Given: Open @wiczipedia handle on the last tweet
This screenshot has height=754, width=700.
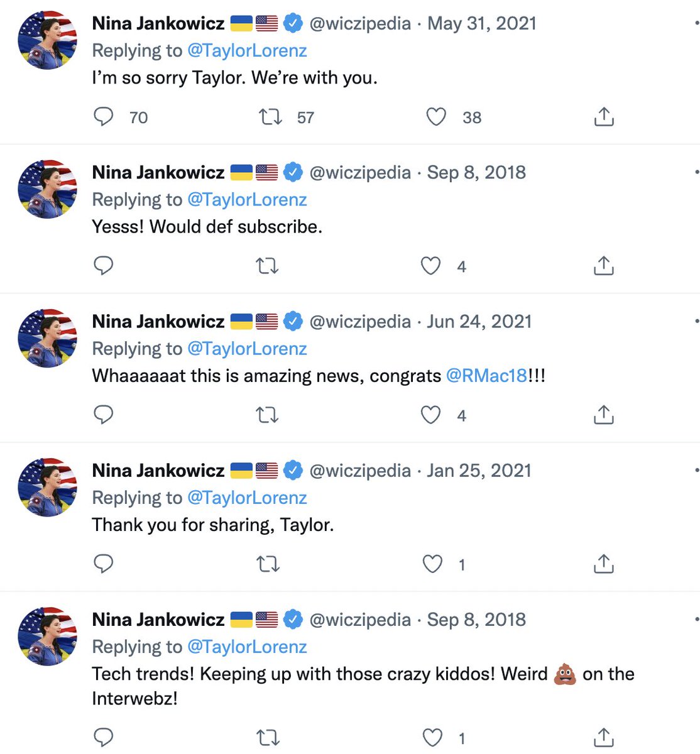Looking at the screenshot, I should pyautogui.click(x=360, y=620).
